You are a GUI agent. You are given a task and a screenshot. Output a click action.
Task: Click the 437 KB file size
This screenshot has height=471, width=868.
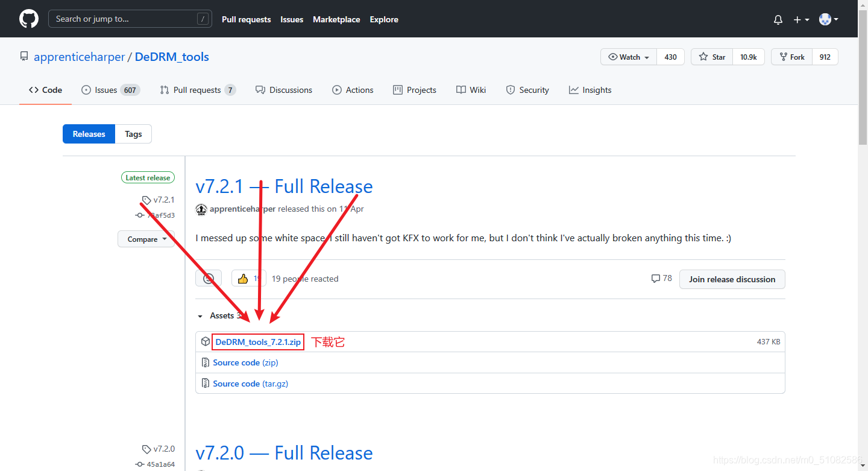(769, 342)
